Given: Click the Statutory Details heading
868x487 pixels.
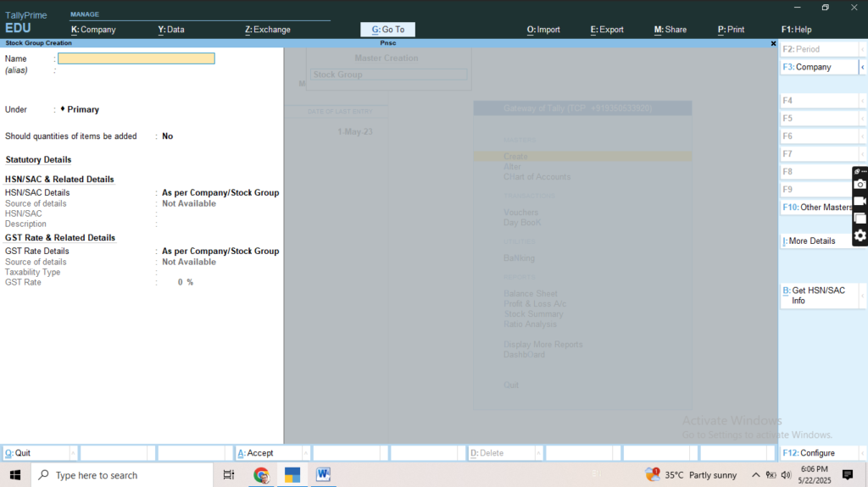Looking at the screenshot, I should (38, 159).
